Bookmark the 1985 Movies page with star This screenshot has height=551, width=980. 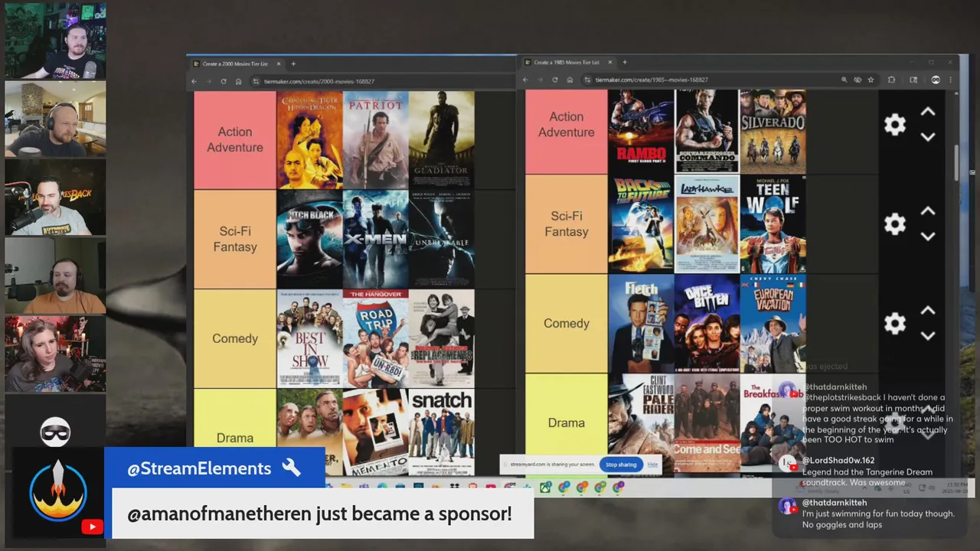coord(871,80)
